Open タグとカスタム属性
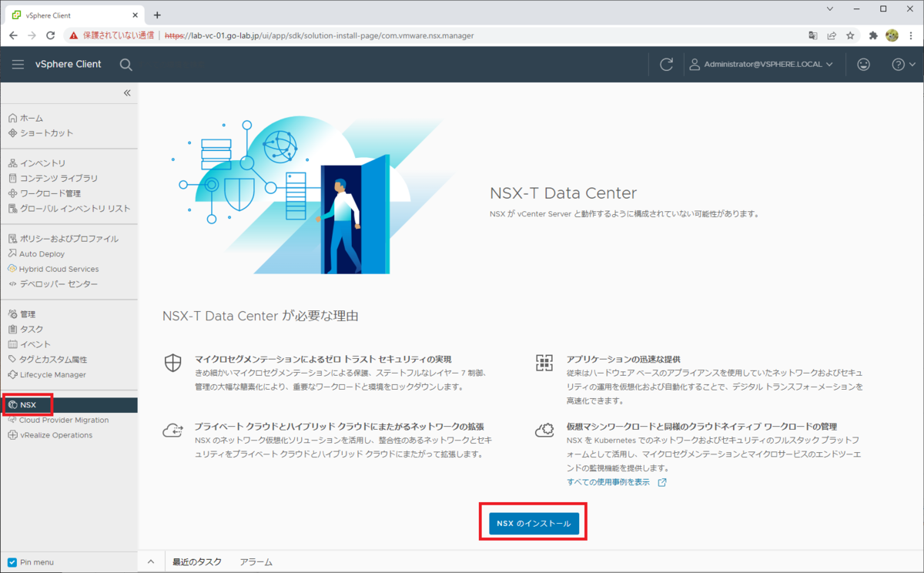924x573 pixels. (x=47, y=360)
